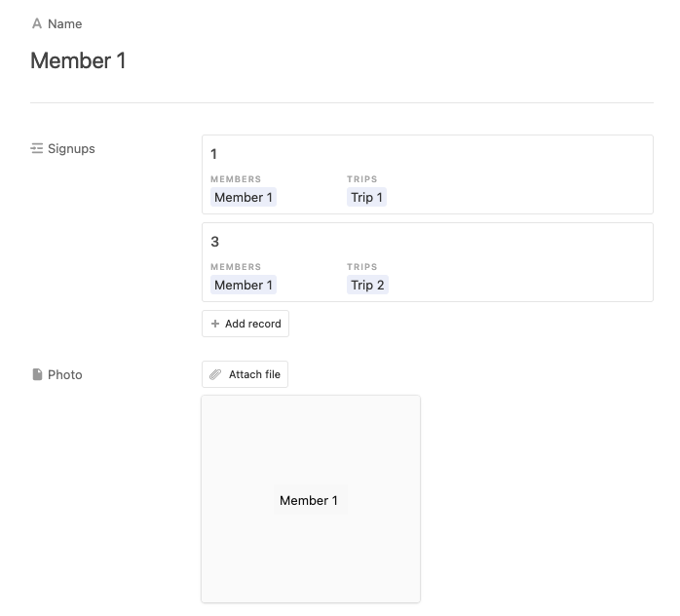This screenshot has width=680, height=616.
Task: Edit the Member 1 name field
Action: (78, 60)
